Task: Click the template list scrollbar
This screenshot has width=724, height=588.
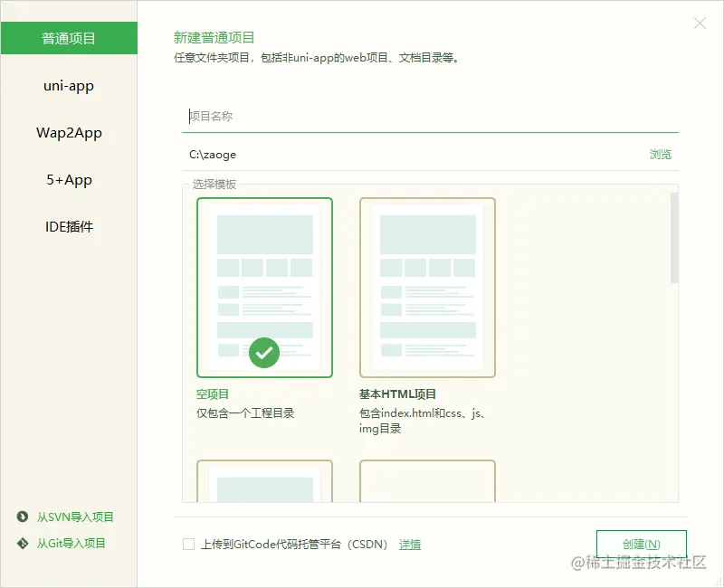Action: coord(674,238)
